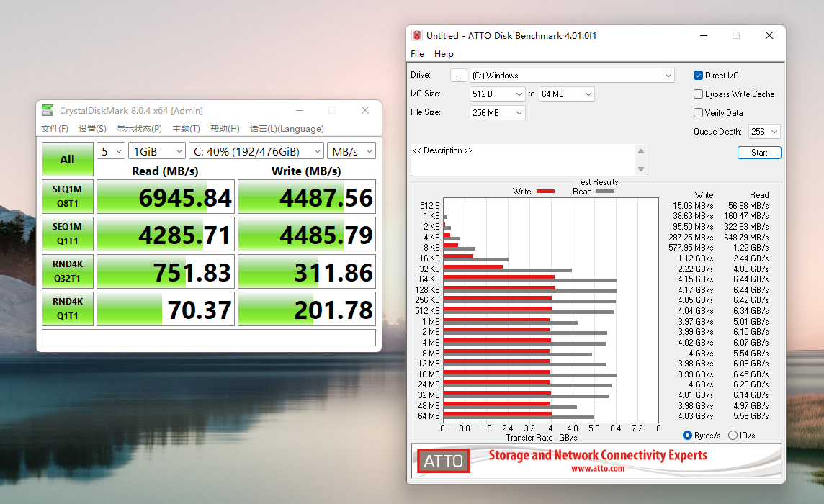Click the Read (MB/s) column header
Image resolution: width=824 pixels, height=504 pixels.
pos(165,171)
